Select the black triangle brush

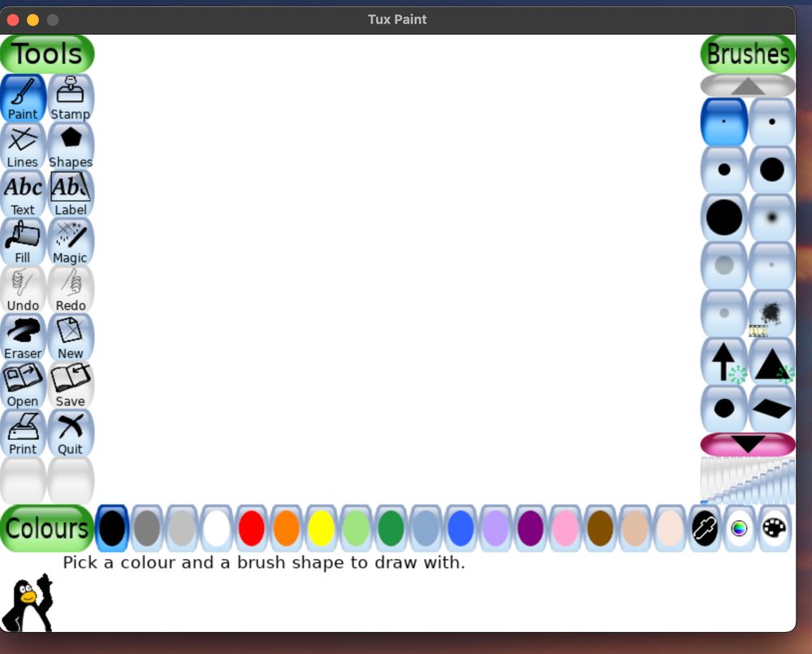771,362
